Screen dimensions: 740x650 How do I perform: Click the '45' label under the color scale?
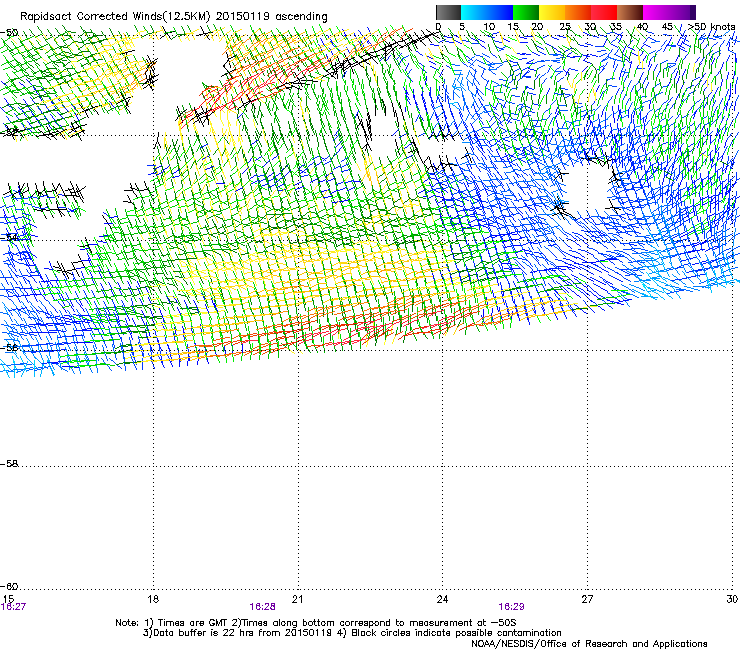[x=667, y=26]
